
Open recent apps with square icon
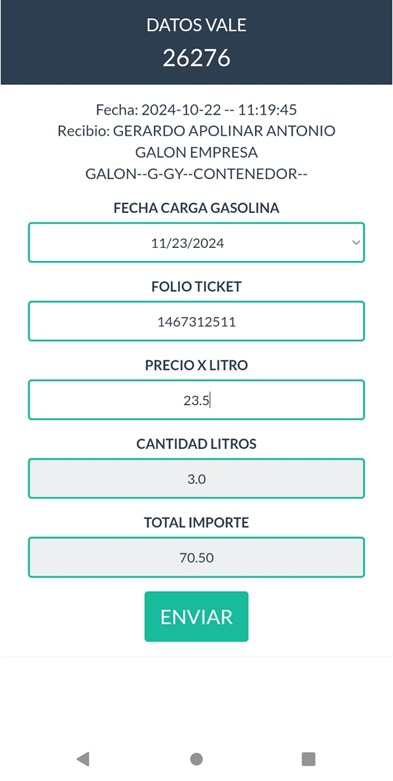click(309, 759)
